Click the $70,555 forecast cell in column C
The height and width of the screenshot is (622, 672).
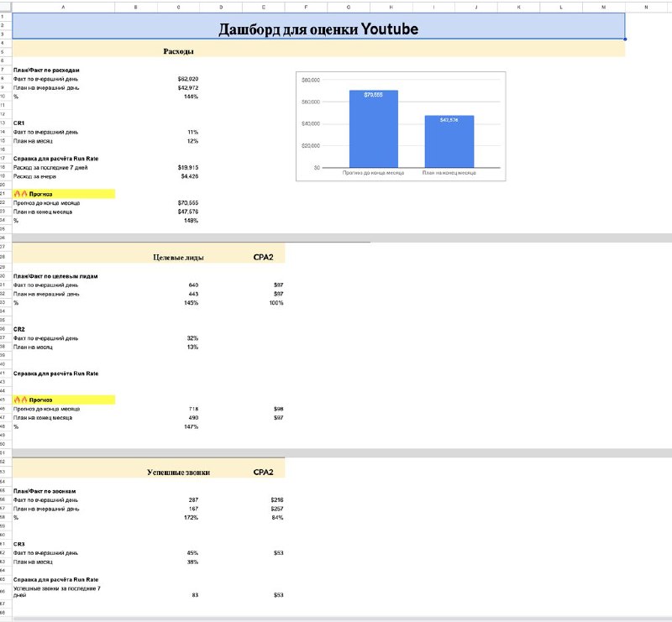click(187, 203)
